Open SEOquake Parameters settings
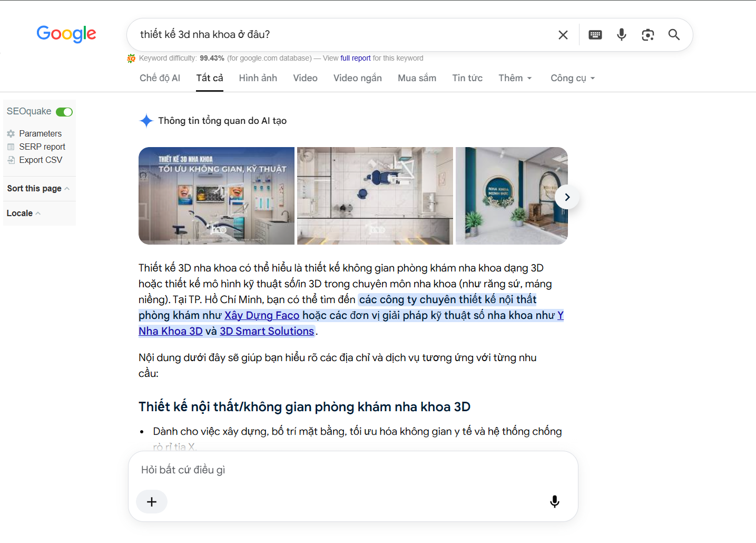 [40, 133]
